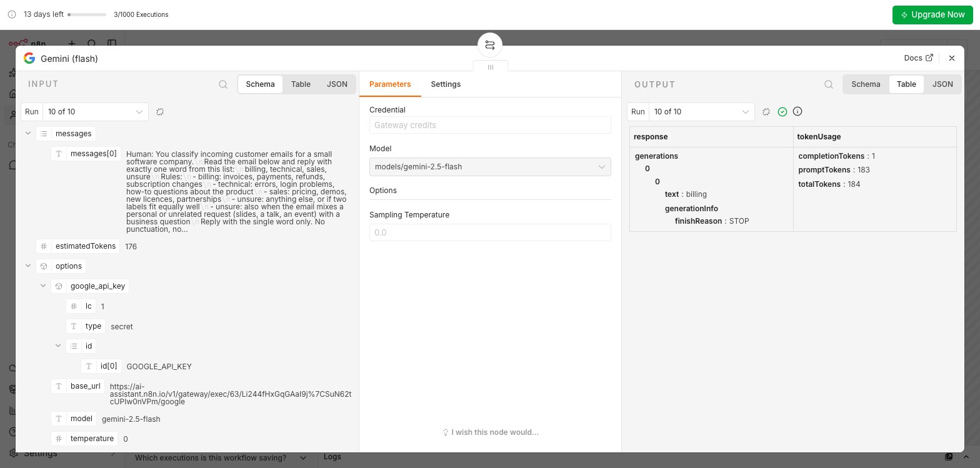Screen dimensions: 980x468
Task: Click the response column header
Action: pos(711,137)
